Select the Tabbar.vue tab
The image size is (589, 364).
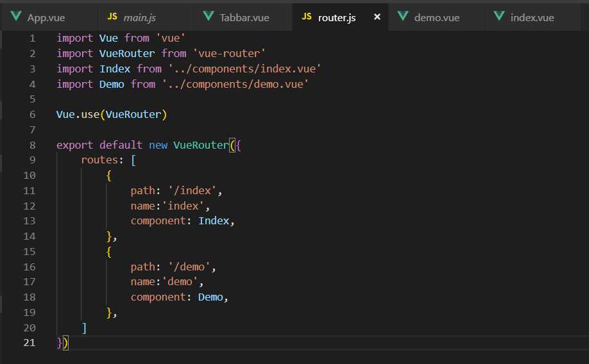243,17
